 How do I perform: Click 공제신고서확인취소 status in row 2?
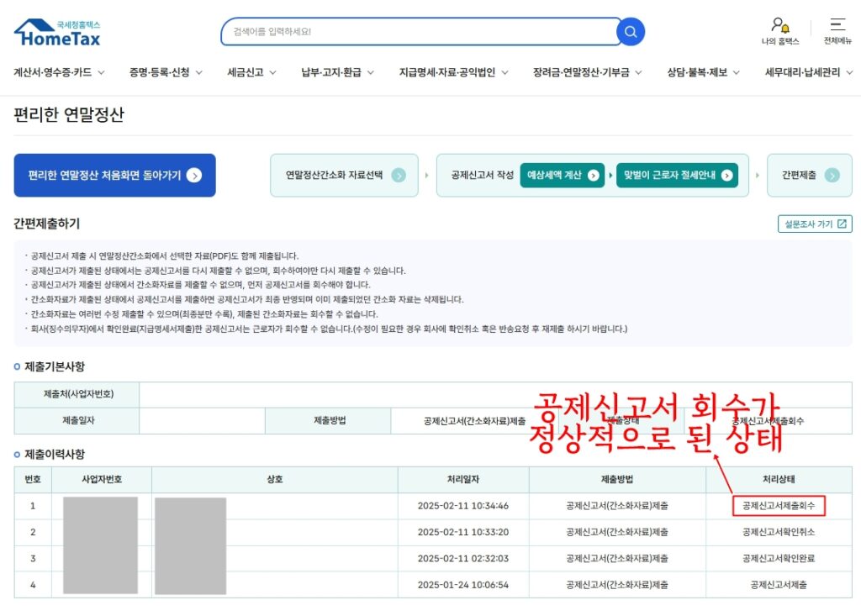click(x=779, y=532)
